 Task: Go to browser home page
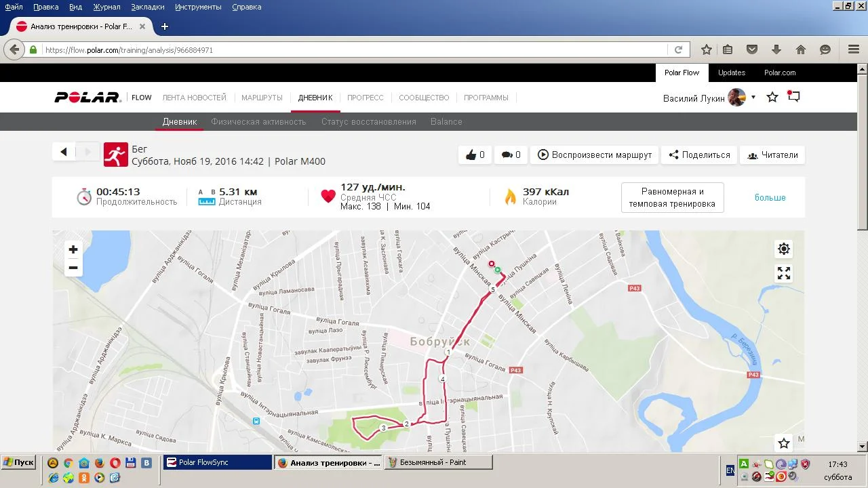click(x=801, y=49)
